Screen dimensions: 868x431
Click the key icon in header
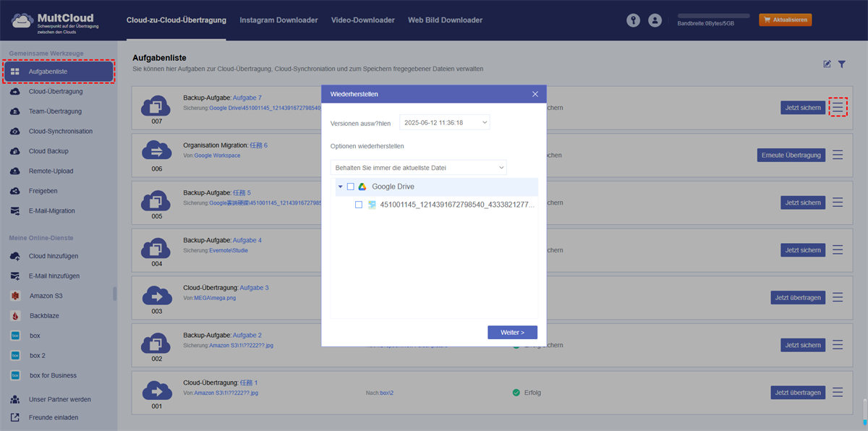(x=634, y=20)
